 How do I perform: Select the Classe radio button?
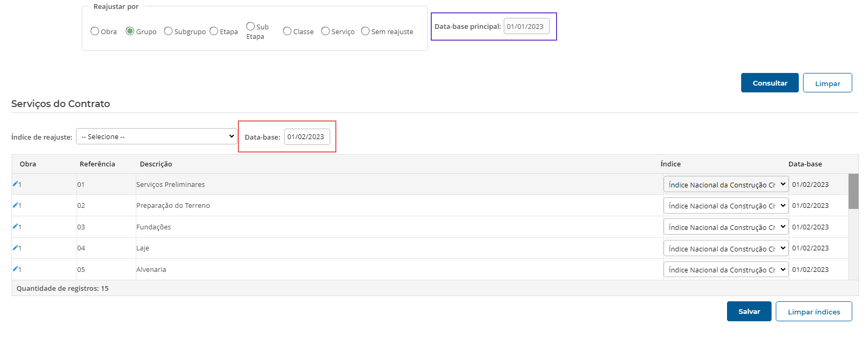click(x=287, y=31)
